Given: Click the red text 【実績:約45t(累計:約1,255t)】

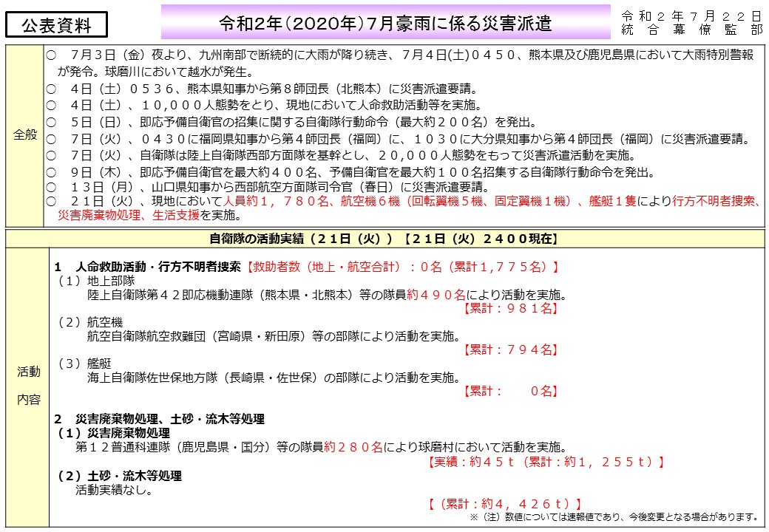Looking at the screenshot, I should tap(546, 462).
